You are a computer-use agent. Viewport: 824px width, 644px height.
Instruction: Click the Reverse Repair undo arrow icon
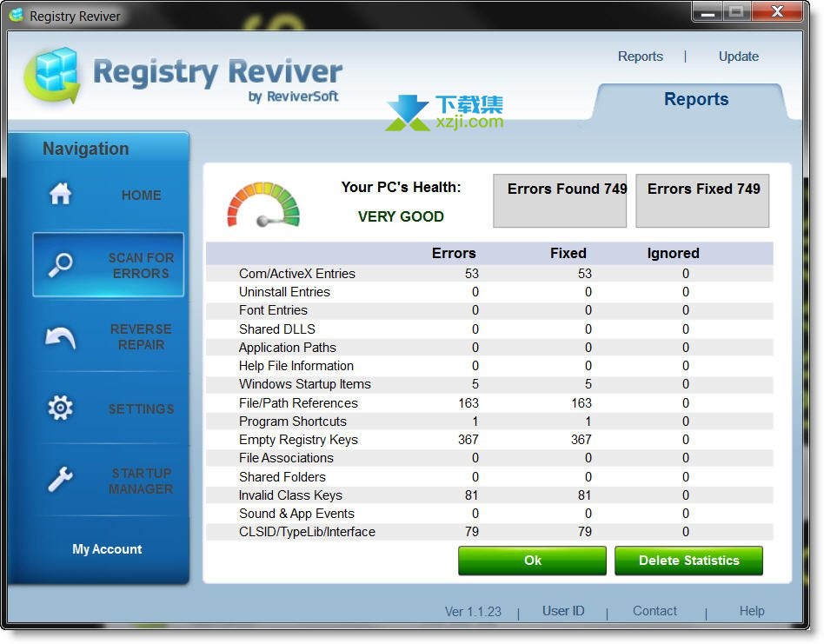coord(61,337)
